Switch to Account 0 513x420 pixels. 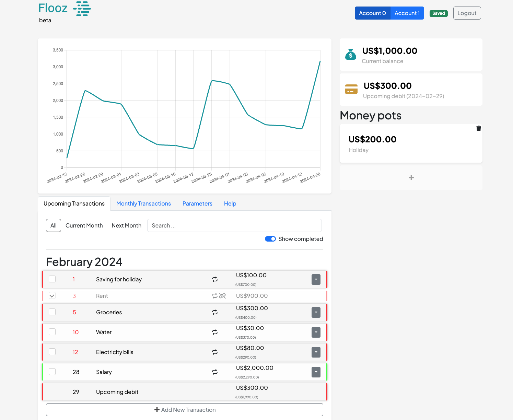372,13
